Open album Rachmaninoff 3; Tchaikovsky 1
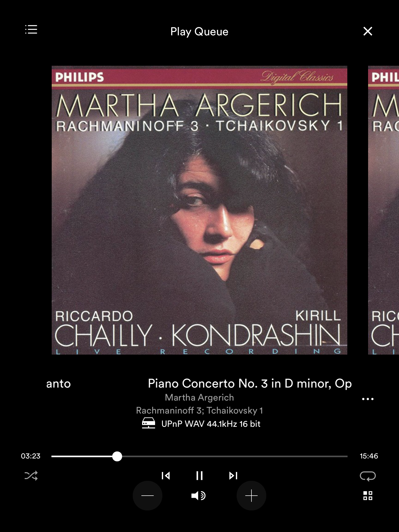Image resolution: width=399 pixels, height=532 pixels. (199, 410)
